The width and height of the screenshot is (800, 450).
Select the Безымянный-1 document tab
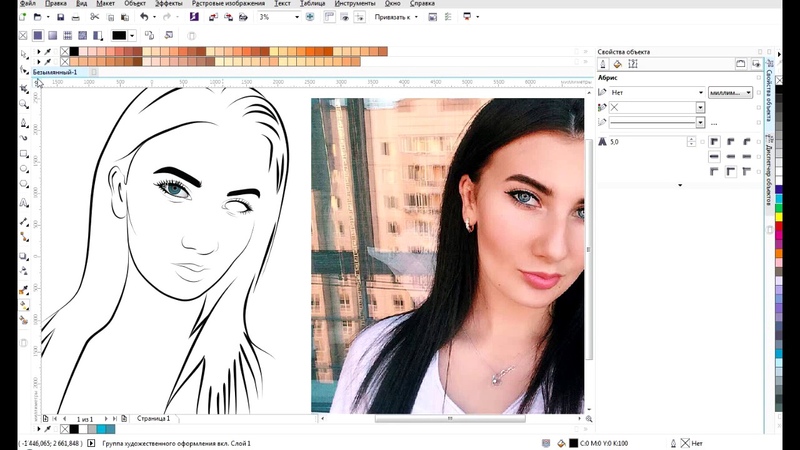pos(55,72)
